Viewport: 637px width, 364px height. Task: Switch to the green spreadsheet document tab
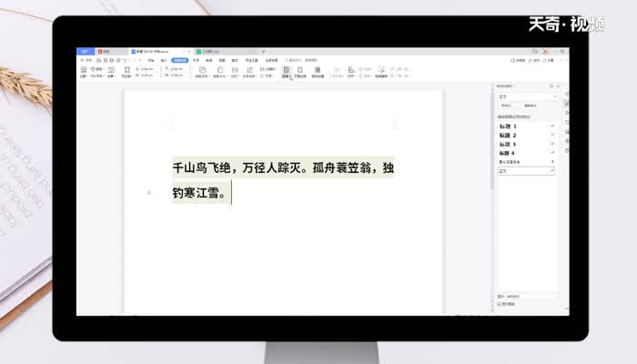[227, 52]
